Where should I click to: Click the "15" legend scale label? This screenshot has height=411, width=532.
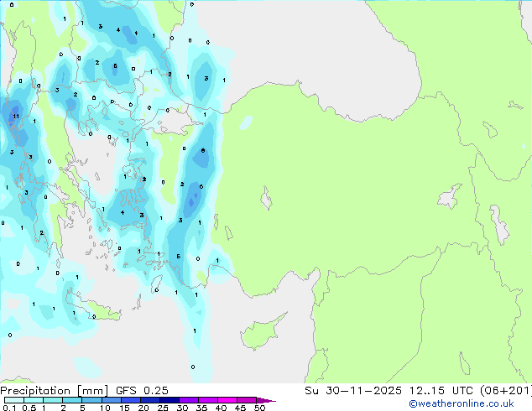[x=124, y=408]
